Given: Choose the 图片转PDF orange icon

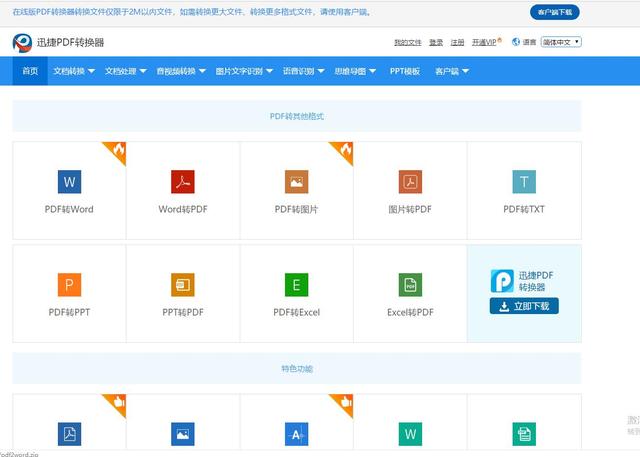Looking at the screenshot, I should click(x=410, y=182).
